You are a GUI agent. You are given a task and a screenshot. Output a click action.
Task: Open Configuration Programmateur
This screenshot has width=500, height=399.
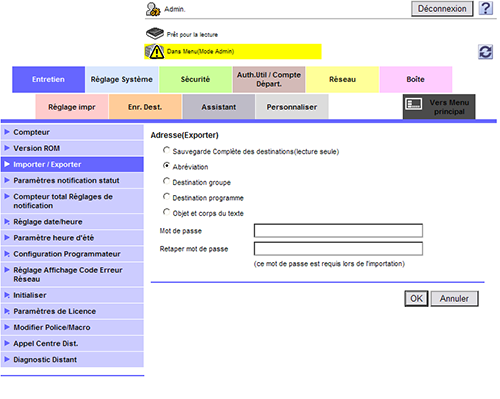pos(72,254)
